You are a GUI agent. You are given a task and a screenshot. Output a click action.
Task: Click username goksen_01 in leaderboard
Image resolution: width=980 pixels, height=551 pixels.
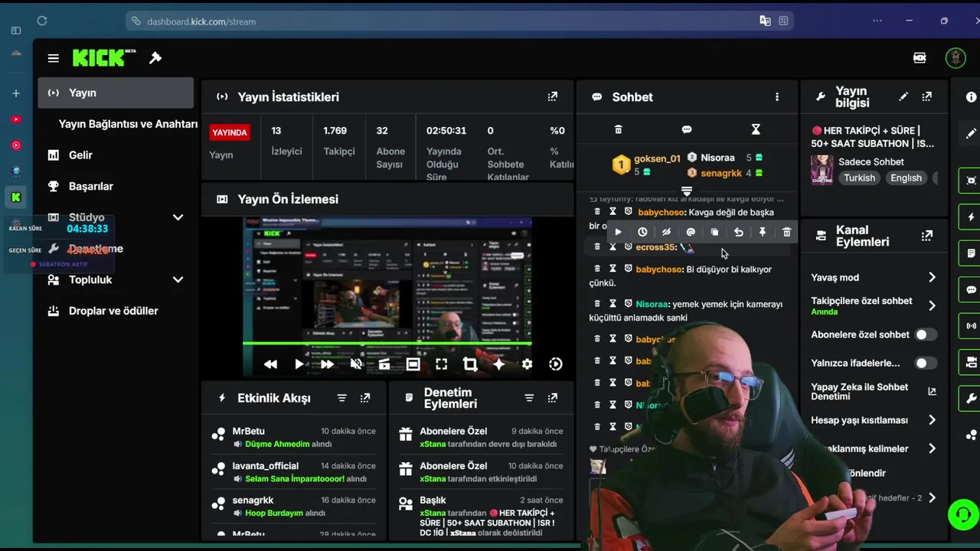click(657, 158)
